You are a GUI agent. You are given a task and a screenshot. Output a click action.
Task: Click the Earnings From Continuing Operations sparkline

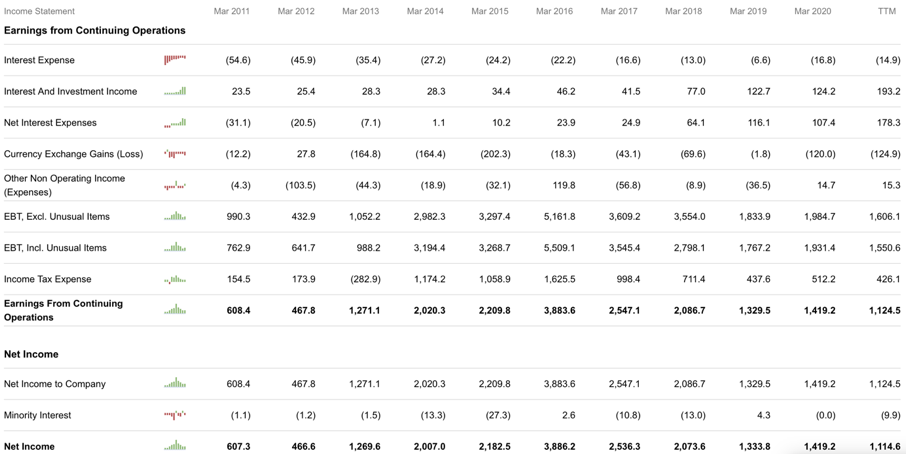coord(175,309)
